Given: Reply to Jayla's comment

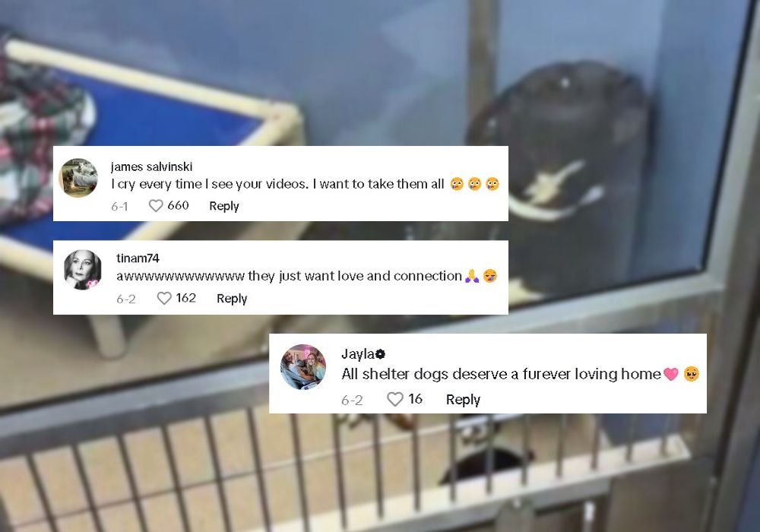Looking at the screenshot, I should point(463,400).
